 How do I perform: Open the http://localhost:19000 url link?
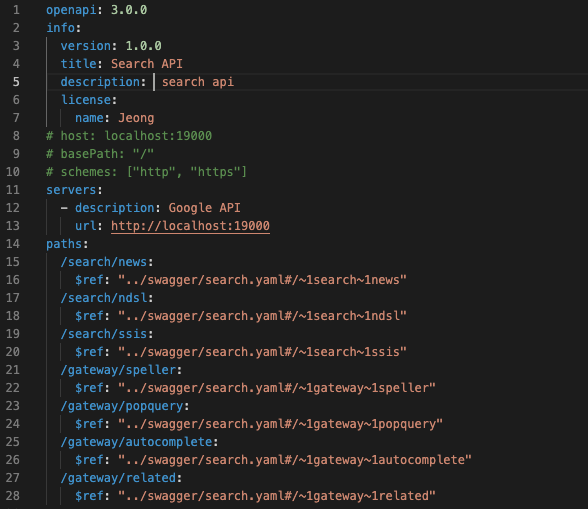tap(190, 226)
